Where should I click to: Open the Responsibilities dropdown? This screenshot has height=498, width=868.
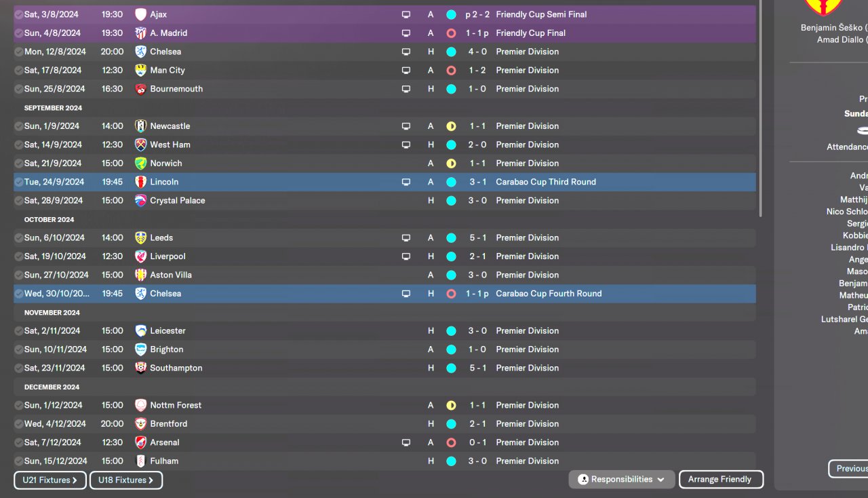tap(622, 479)
